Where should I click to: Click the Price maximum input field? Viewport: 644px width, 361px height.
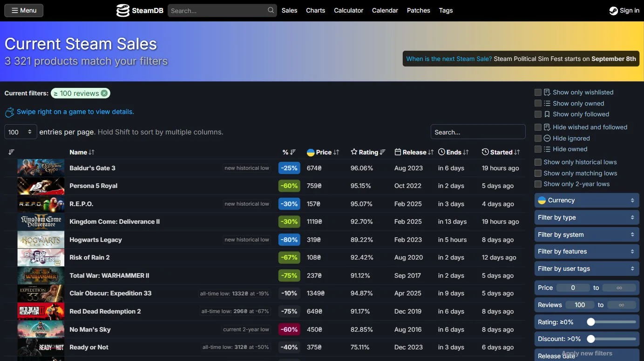[619, 288]
